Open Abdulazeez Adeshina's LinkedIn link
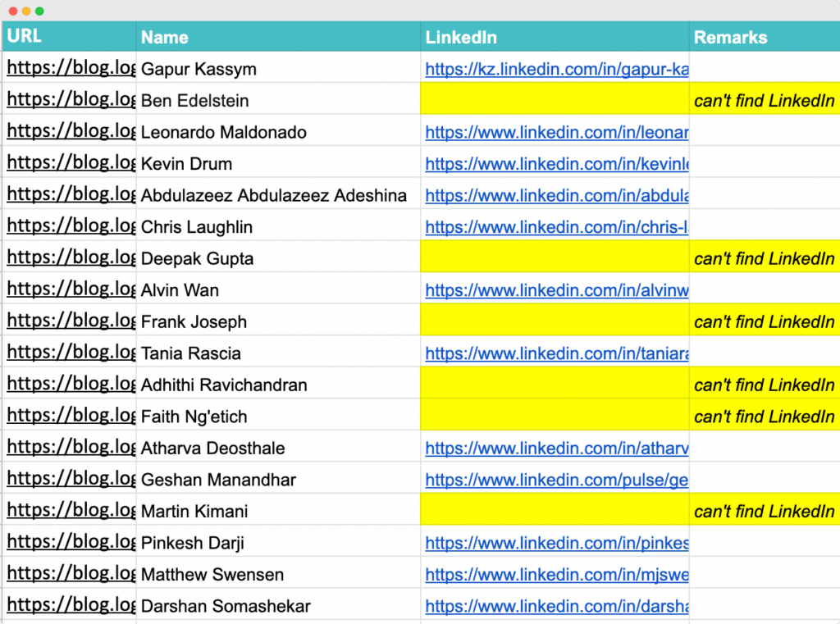 point(557,195)
